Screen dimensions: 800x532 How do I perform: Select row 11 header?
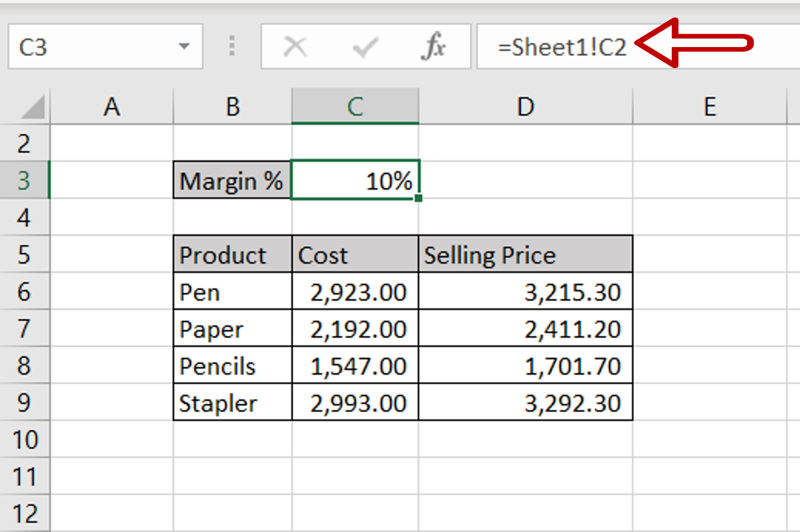click(25, 476)
